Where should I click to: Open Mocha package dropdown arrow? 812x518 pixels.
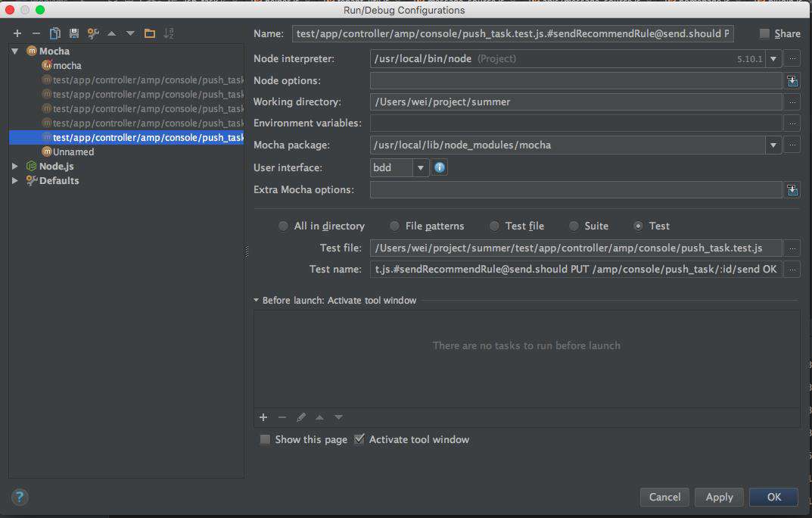773,145
